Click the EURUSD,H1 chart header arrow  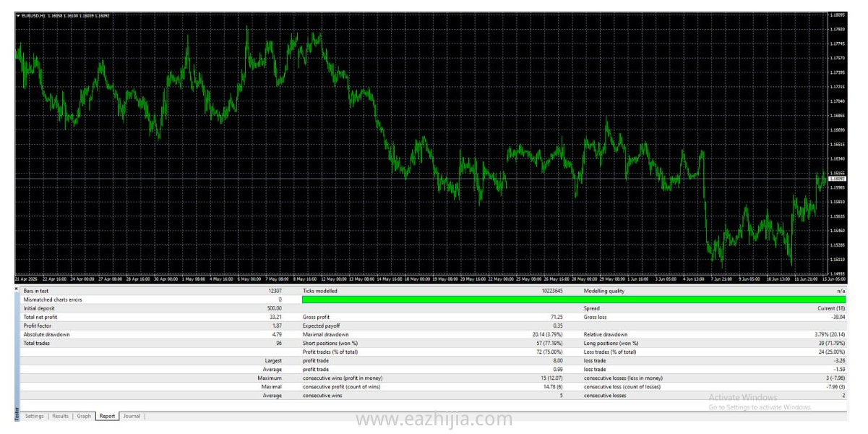18,15
